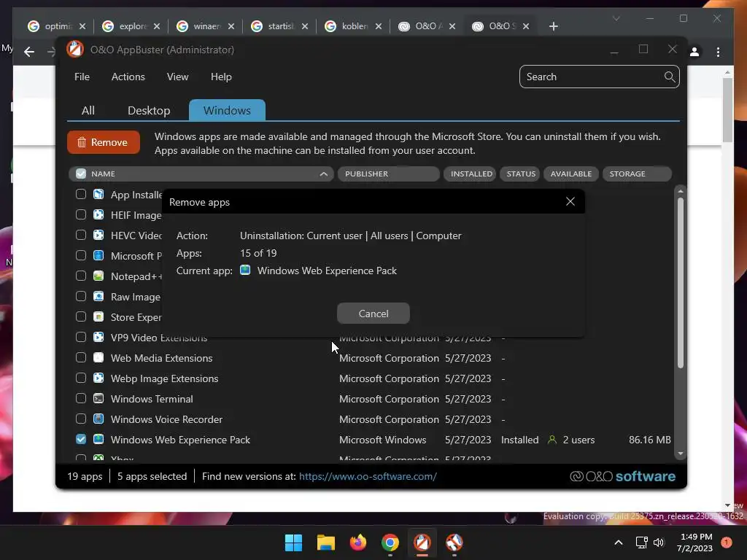Open the View menu
The width and height of the screenshot is (747, 560).
(177, 77)
